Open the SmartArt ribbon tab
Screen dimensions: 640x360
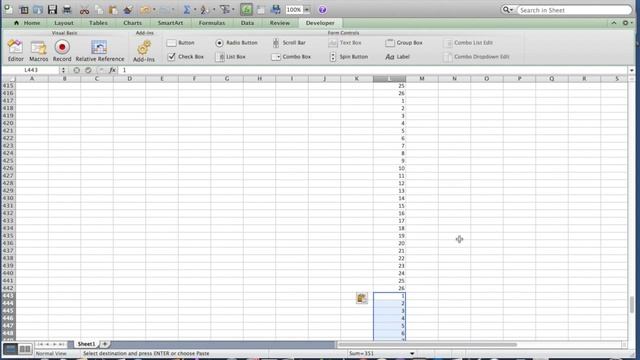pyautogui.click(x=170, y=23)
